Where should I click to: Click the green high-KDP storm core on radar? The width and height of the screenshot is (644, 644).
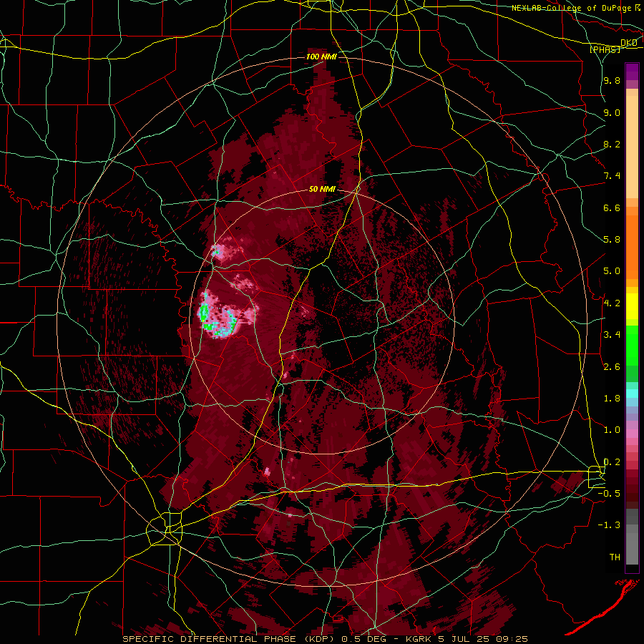point(203,312)
